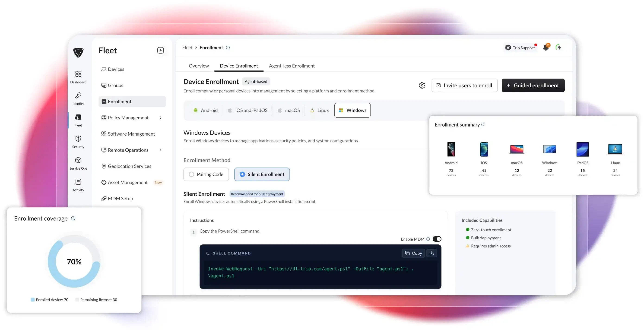Click Invite users to enroll
Image resolution: width=644 pixels, height=330 pixels.
point(464,86)
